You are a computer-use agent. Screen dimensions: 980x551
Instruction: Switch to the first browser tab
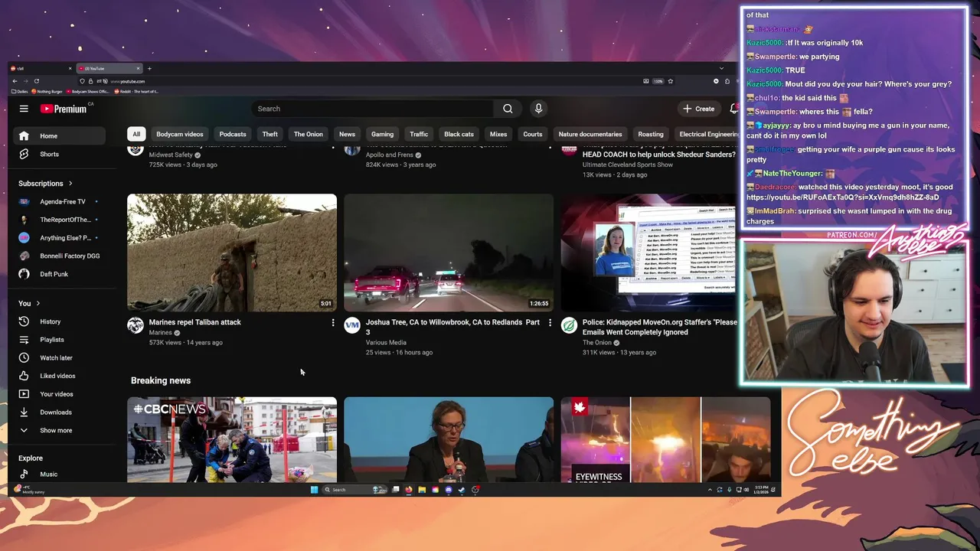pos(41,69)
